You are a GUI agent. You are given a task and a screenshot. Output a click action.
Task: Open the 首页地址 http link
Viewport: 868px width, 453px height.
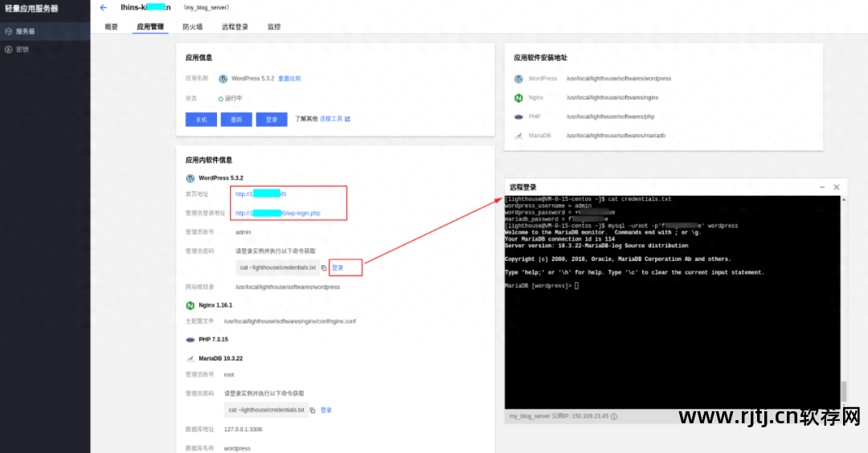click(260, 194)
